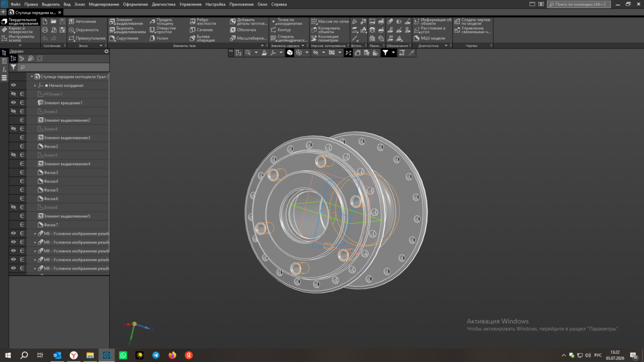The image size is (644, 362).
Task: Open display filter dropdown arrow in view toolbar
Action: click(393, 52)
